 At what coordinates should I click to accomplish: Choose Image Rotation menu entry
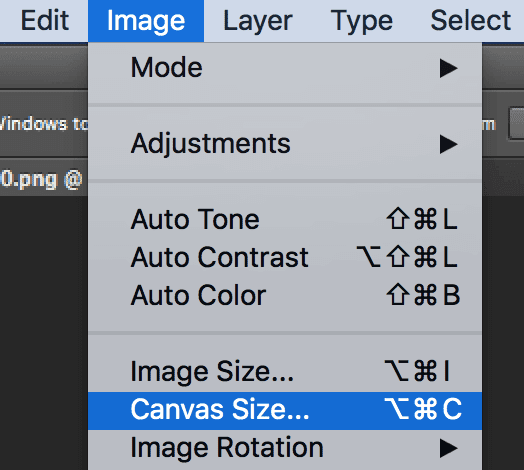point(285,448)
